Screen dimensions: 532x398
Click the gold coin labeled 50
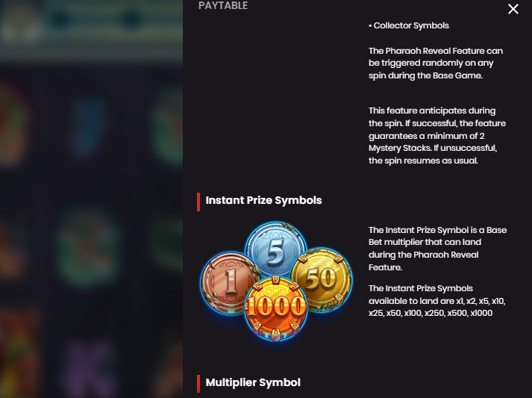pyautogui.click(x=322, y=280)
